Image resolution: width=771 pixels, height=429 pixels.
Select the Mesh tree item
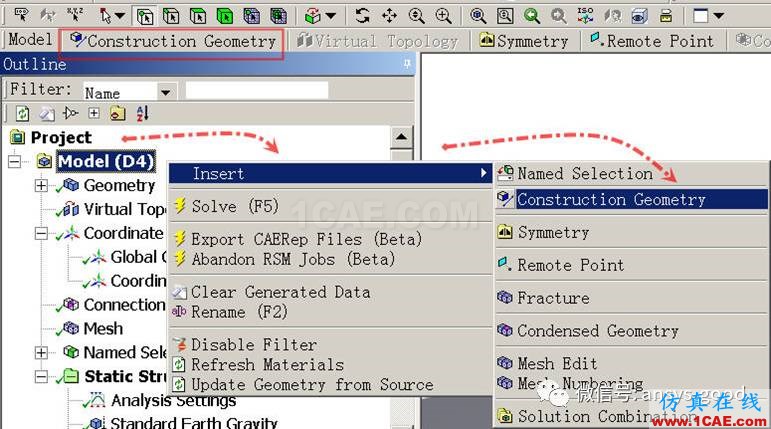point(93,329)
